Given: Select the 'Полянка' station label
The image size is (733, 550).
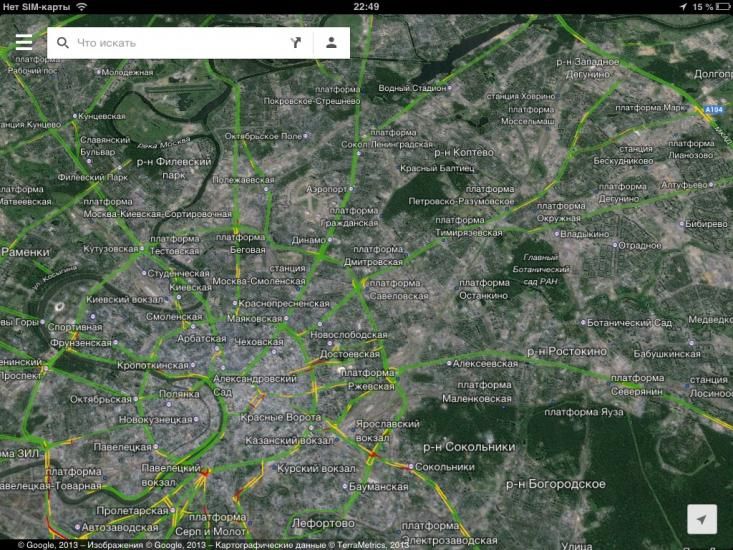Looking at the screenshot, I should (x=179, y=394).
